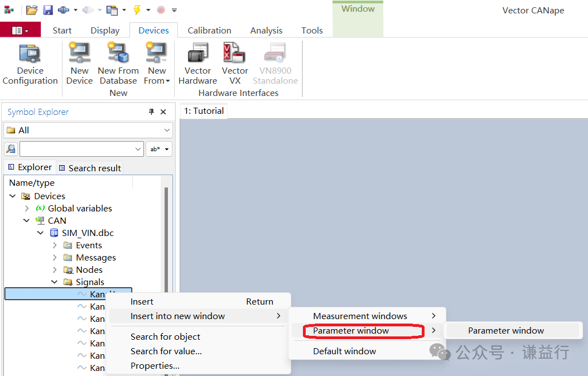Click the Messages folder icon
The image size is (588, 376).
pyautogui.click(x=68, y=258)
